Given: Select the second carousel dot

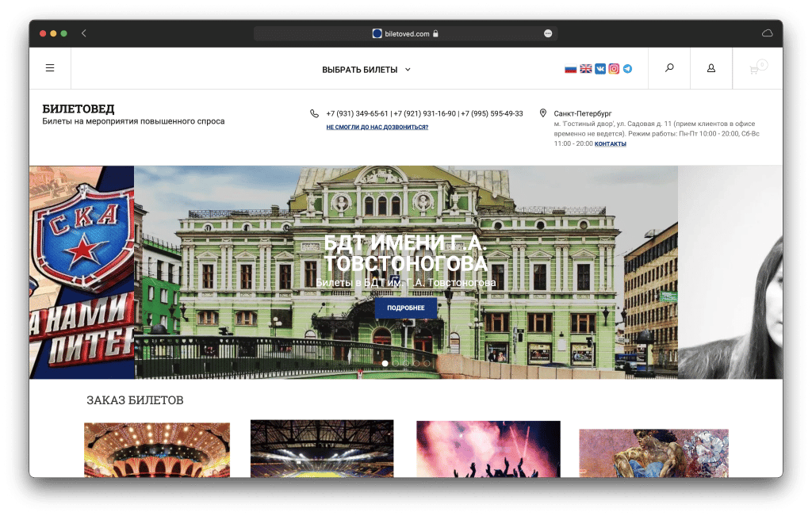Looking at the screenshot, I should [395, 363].
